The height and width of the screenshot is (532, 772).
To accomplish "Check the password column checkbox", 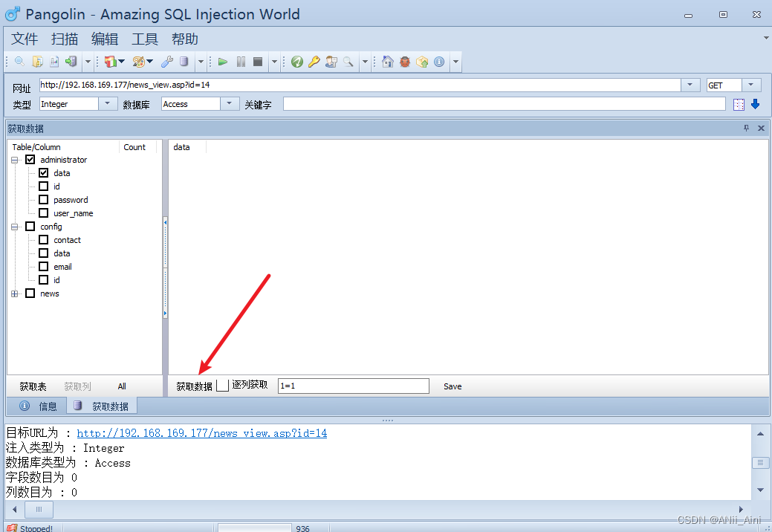I will tap(43, 199).
